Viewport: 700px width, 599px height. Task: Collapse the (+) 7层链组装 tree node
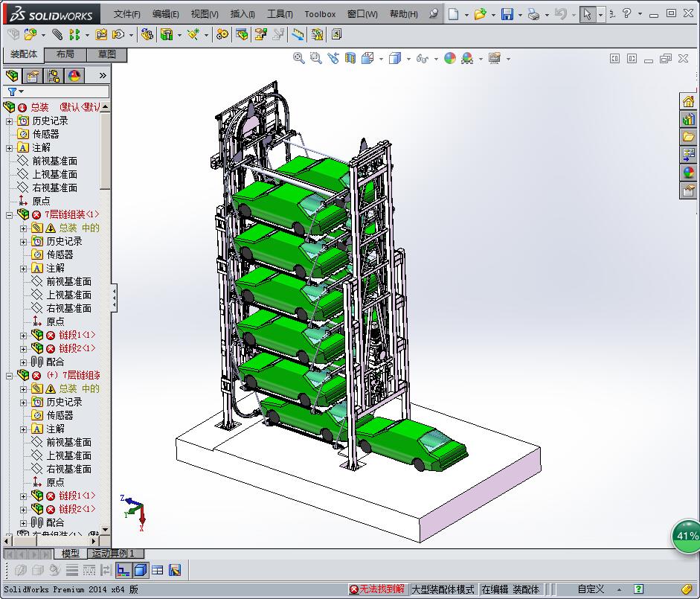click(x=10, y=376)
